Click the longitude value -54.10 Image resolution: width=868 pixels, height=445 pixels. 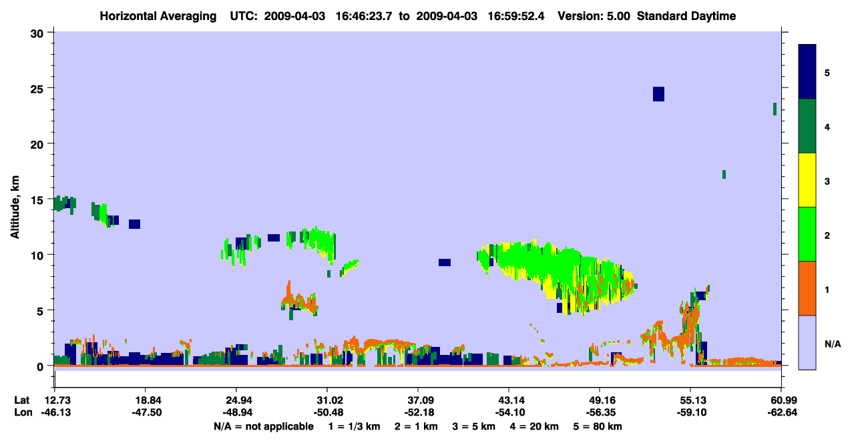[x=509, y=412]
